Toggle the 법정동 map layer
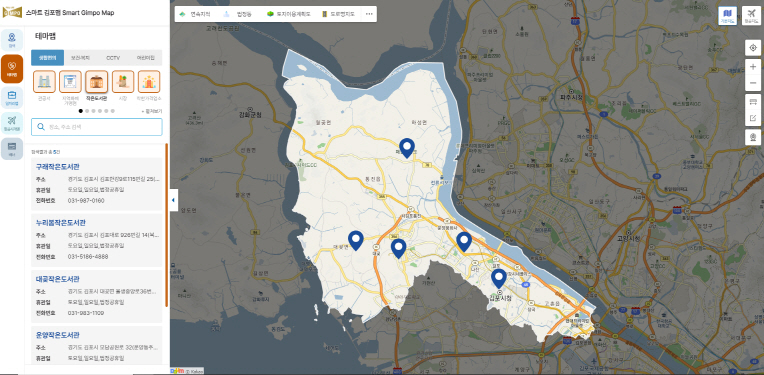This screenshot has width=764, height=375. click(x=238, y=14)
